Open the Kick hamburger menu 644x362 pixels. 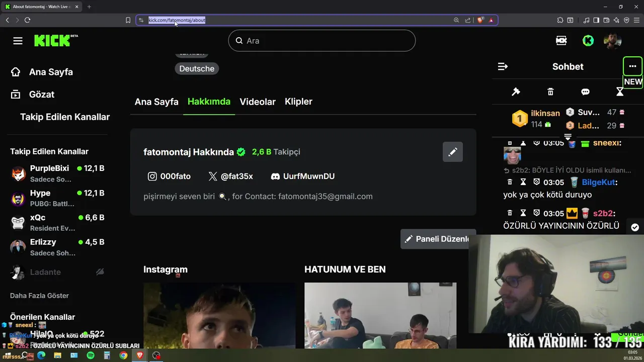coord(18,41)
